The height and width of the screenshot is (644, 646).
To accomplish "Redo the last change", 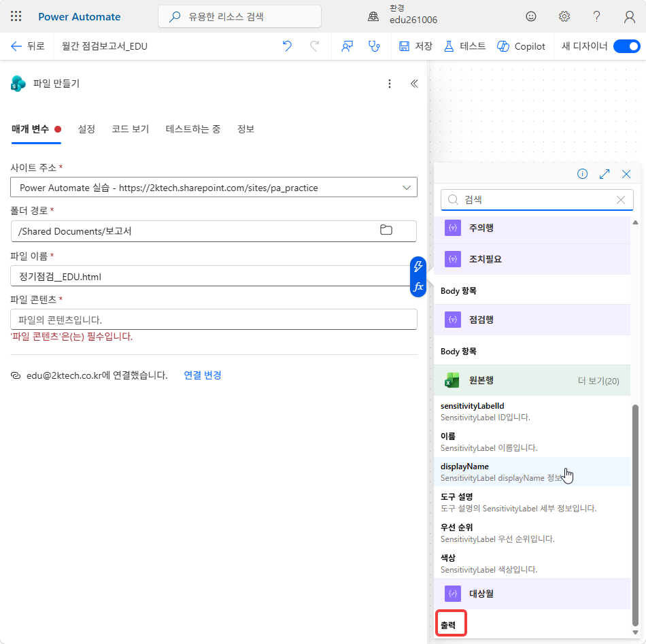I will 314,46.
